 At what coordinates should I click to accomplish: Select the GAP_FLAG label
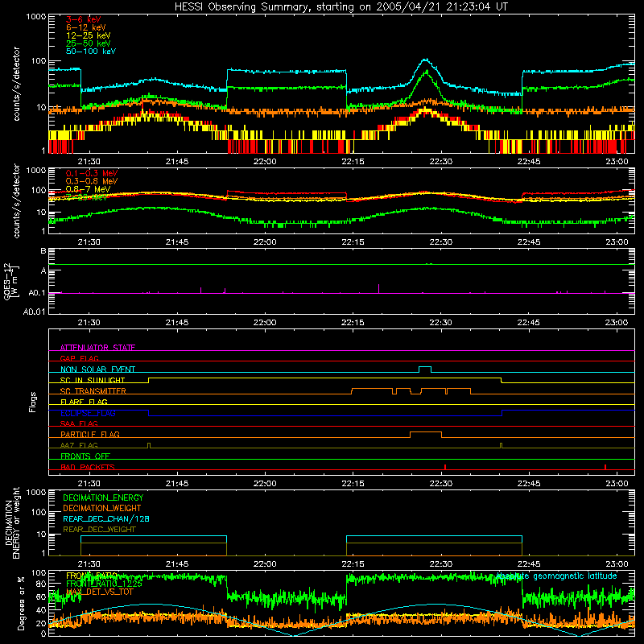click(x=79, y=358)
